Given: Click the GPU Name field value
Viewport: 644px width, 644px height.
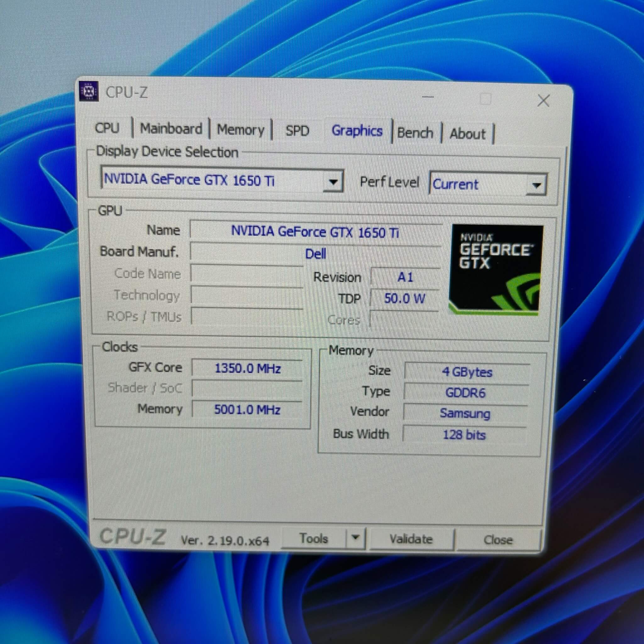Looking at the screenshot, I should point(315,231).
